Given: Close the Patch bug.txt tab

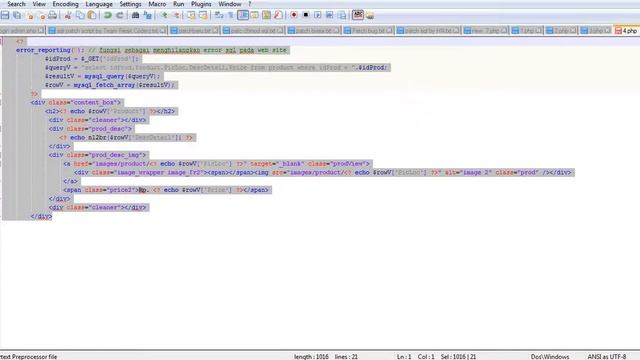Looking at the screenshot, I should [389, 31].
